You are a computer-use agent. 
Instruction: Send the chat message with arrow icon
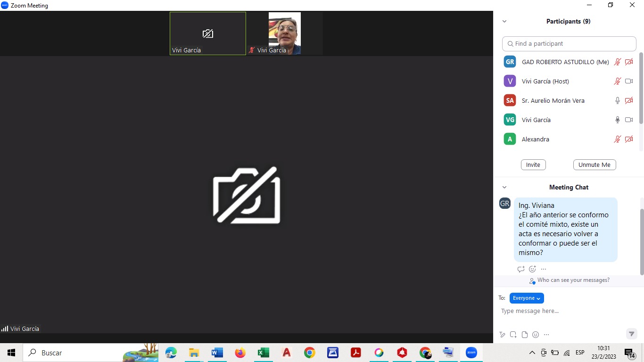click(631, 334)
